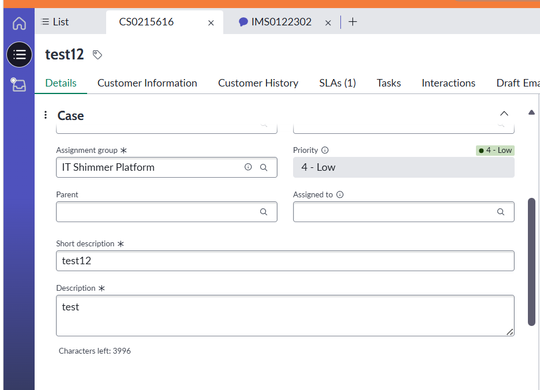Search Assignment group lookup magnifier

click(x=263, y=167)
